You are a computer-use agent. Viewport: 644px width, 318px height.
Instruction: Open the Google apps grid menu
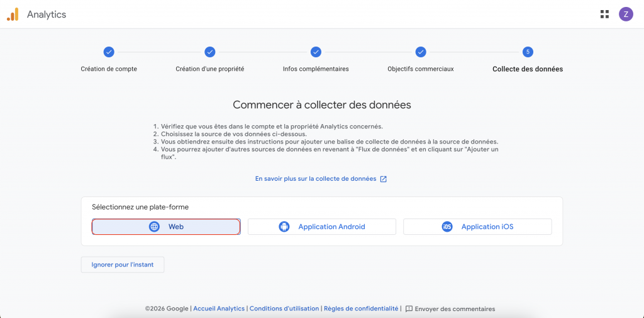point(604,14)
